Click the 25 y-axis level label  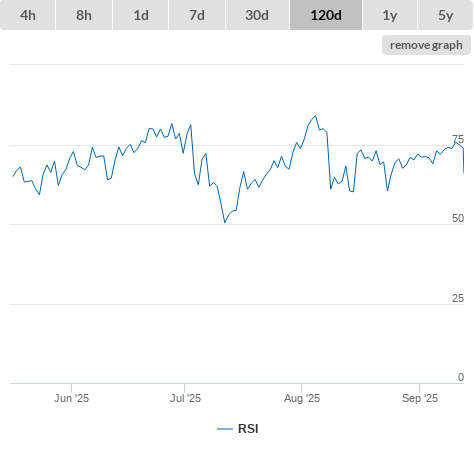[458, 298]
